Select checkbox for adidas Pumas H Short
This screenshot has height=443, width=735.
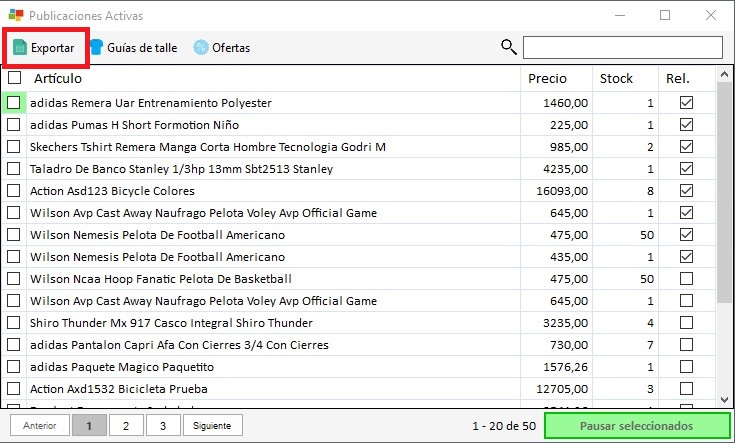pos(14,125)
